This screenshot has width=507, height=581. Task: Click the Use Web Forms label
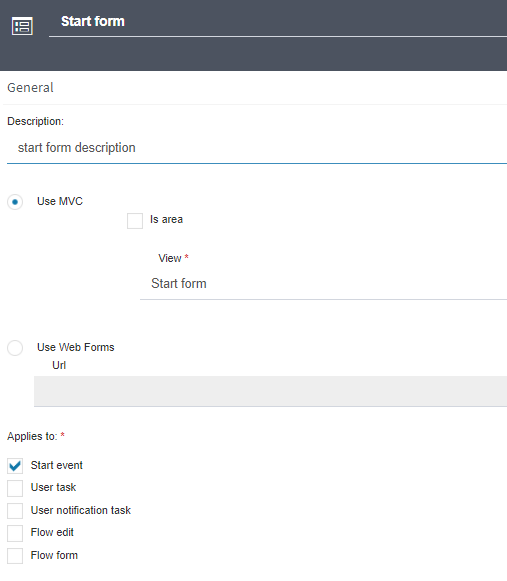point(76,347)
